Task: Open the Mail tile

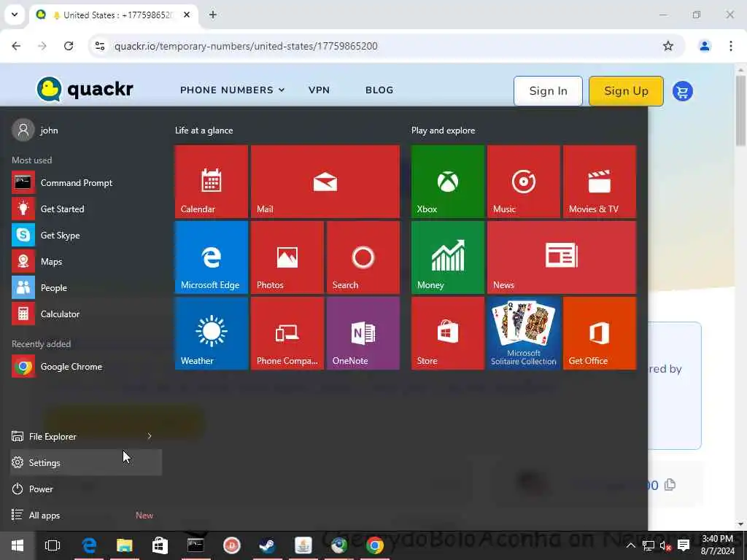Action: click(x=325, y=182)
